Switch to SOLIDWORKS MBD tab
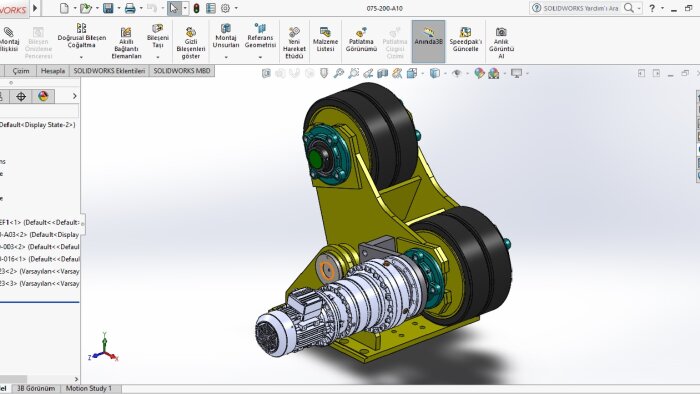 [182, 71]
